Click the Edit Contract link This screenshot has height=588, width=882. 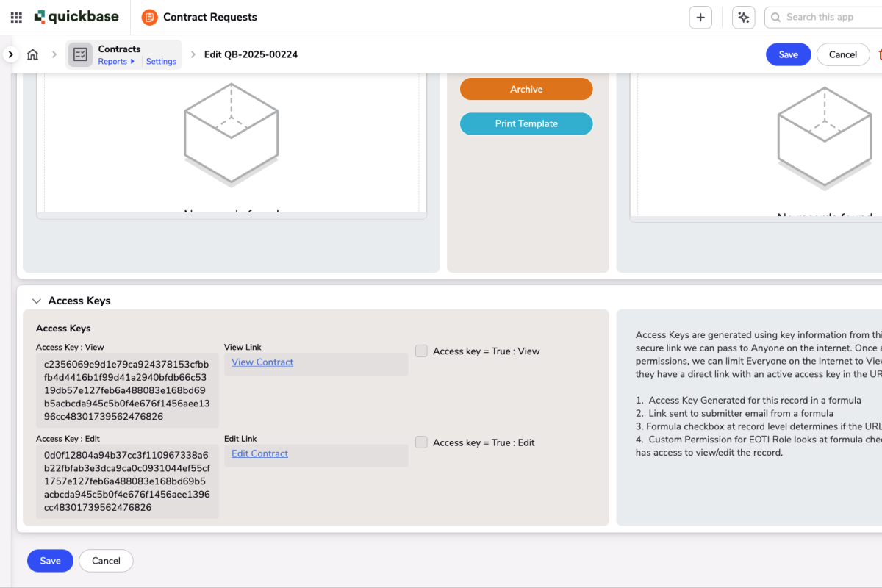coord(259,453)
